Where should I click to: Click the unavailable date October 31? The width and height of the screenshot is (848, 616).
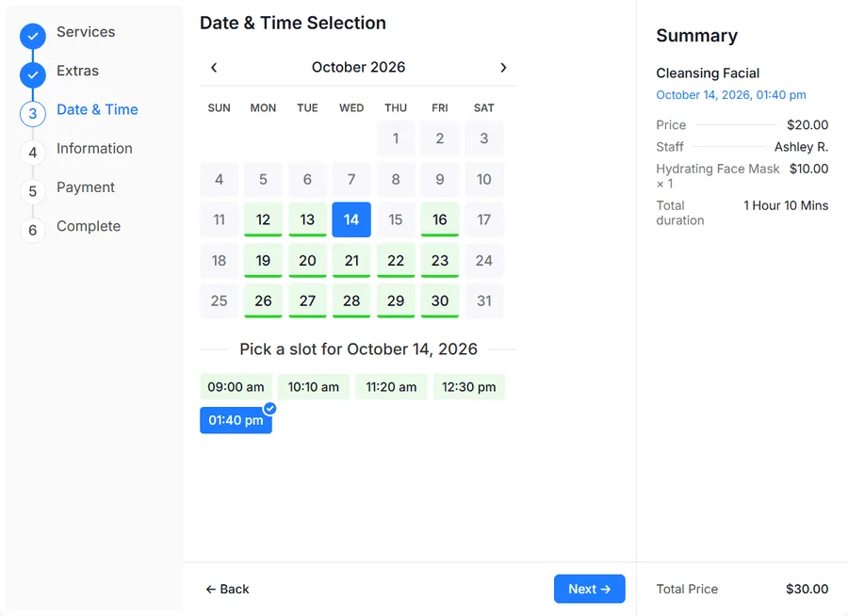[x=484, y=300]
